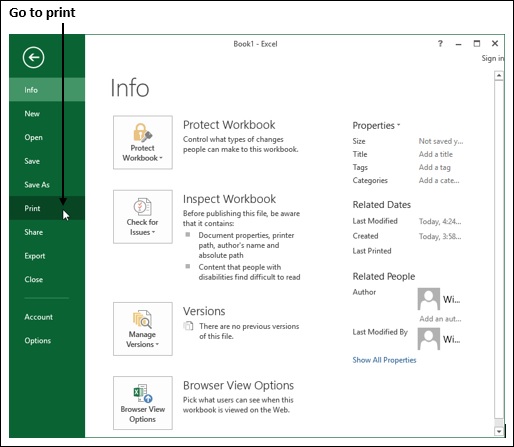Select Info in the backstage menu

[x=47, y=90]
